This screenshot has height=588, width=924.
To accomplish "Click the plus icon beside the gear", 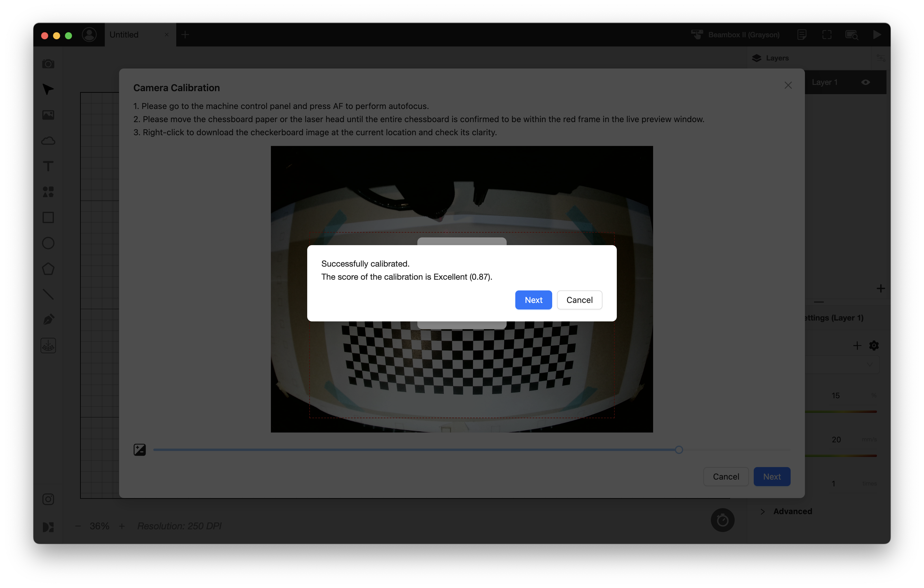I will [x=857, y=345].
